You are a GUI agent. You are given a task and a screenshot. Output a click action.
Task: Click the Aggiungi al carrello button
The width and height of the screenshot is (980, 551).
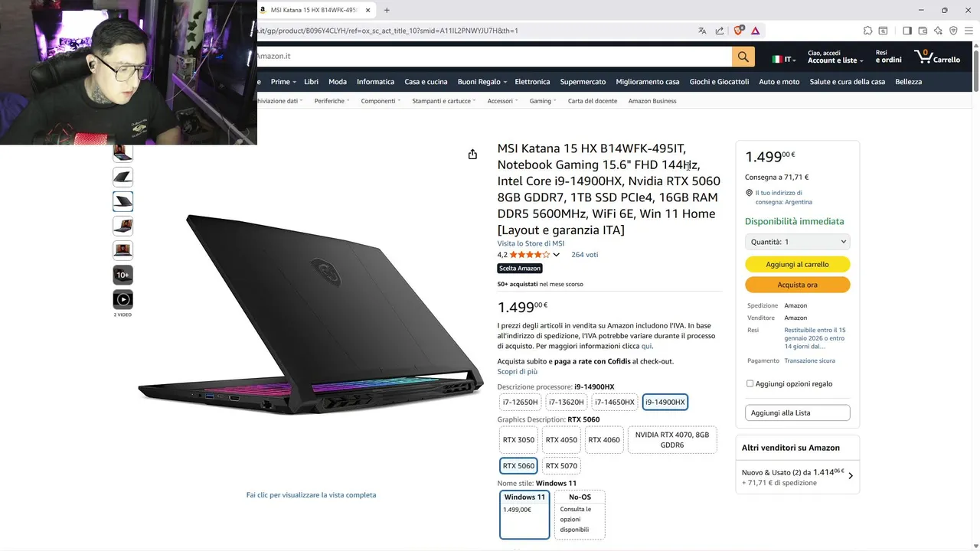click(x=797, y=264)
